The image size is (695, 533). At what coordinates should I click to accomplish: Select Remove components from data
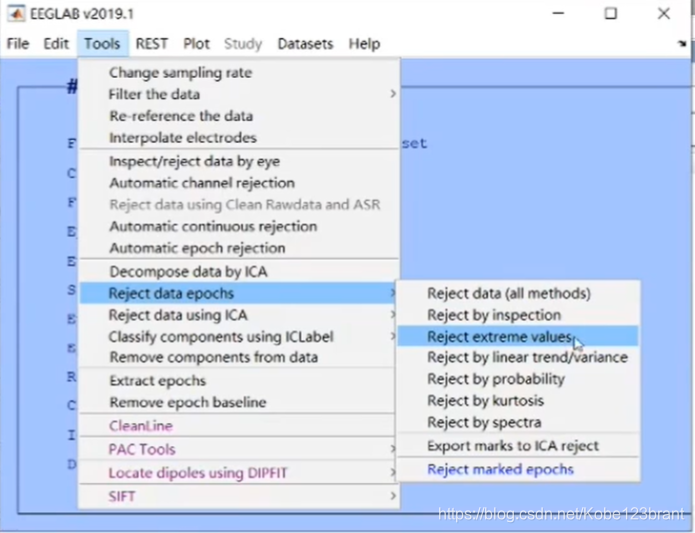(238, 357)
